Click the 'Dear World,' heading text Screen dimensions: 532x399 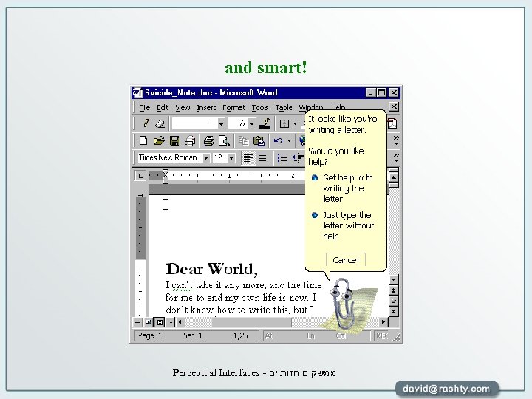pyautogui.click(x=211, y=269)
